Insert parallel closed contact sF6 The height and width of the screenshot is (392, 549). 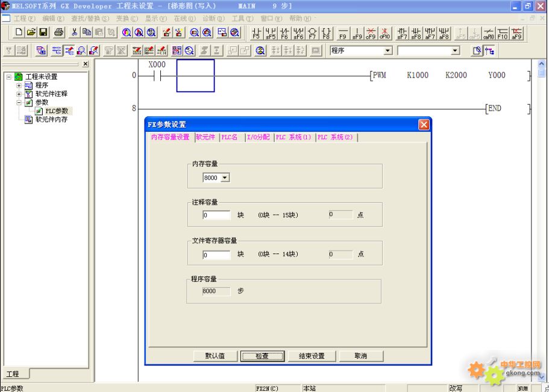coord(298,33)
